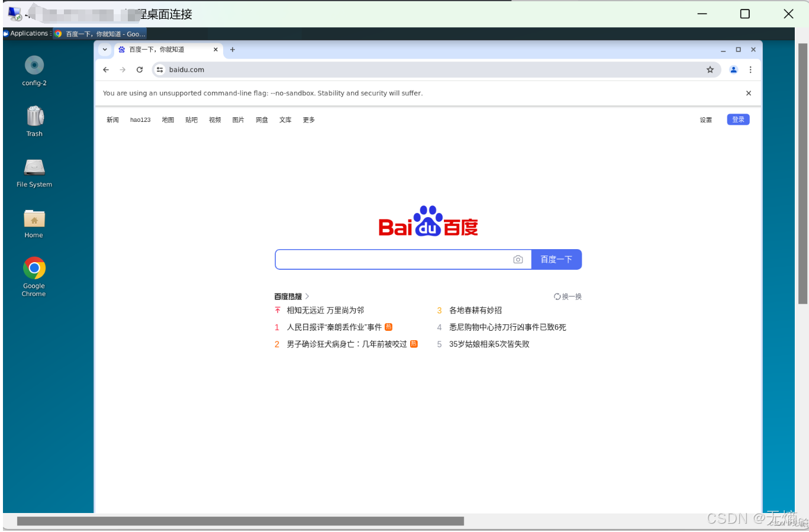This screenshot has width=809, height=532.
Task: Open 各地春耕有妙招 headline
Action: [x=475, y=310]
